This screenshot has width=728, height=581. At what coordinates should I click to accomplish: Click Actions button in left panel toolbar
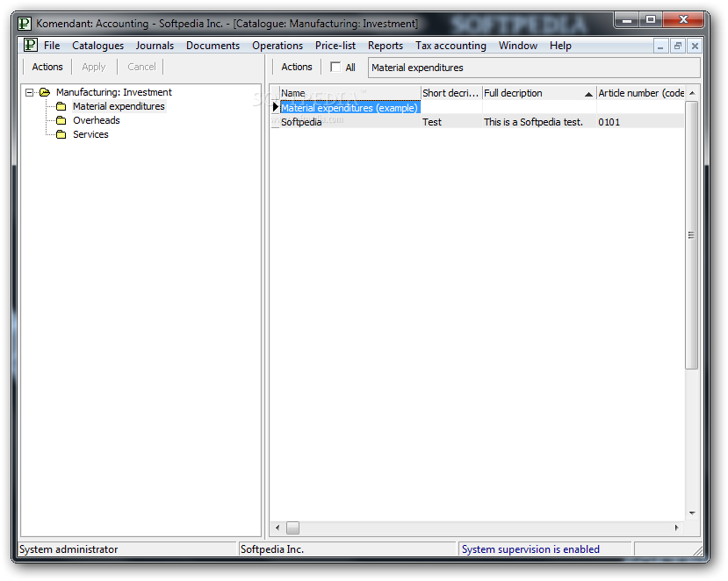[x=47, y=67]
